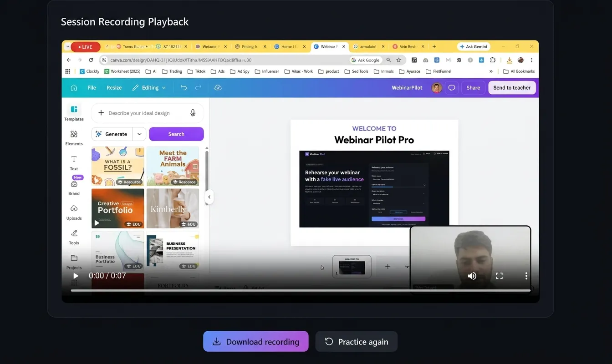Click the WebinarPilot design title
This screenshot has height=364, width=612.
[x=407, y=88]
